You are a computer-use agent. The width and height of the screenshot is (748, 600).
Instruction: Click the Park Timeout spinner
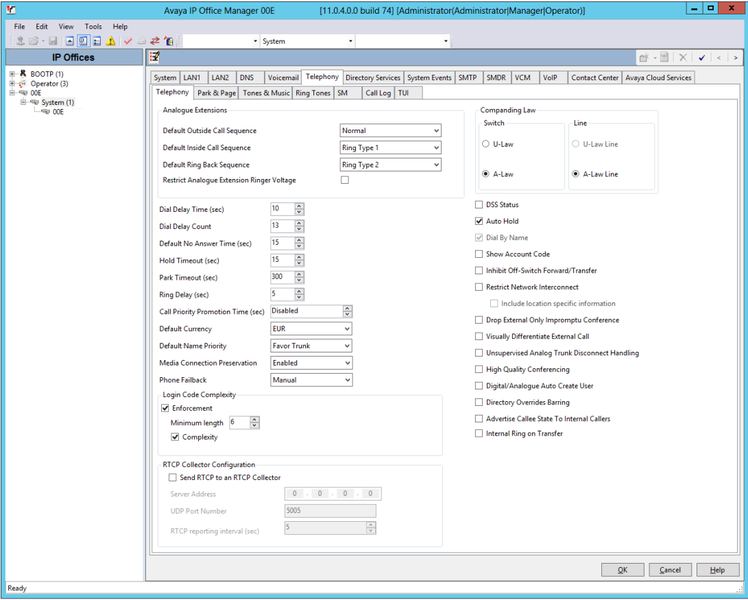[x=299, y=277]
